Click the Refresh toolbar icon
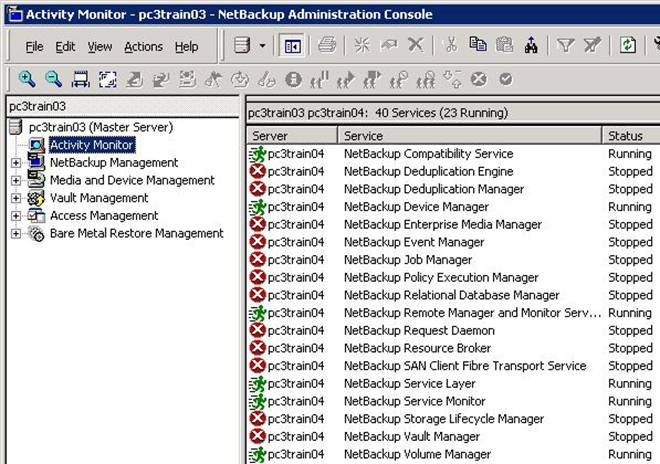 click(627, 46)
